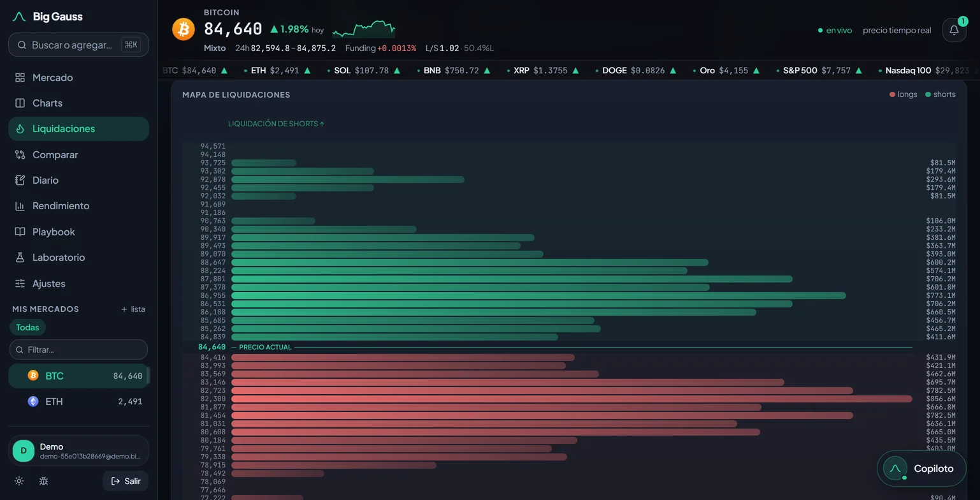Open the Copiloto assistant
Image resolution: width=980 pixels, height=500 pixels.
[x=921, y=468]
